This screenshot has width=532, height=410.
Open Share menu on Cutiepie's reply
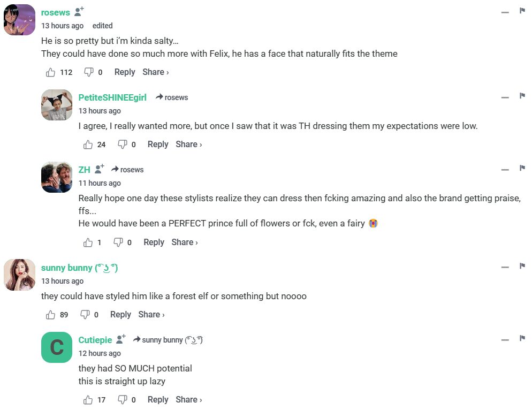(188, 400)
